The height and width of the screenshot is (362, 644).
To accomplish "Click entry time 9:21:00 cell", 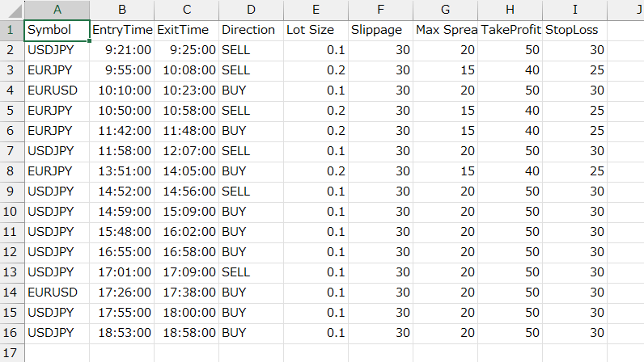I will click(121, 49).
